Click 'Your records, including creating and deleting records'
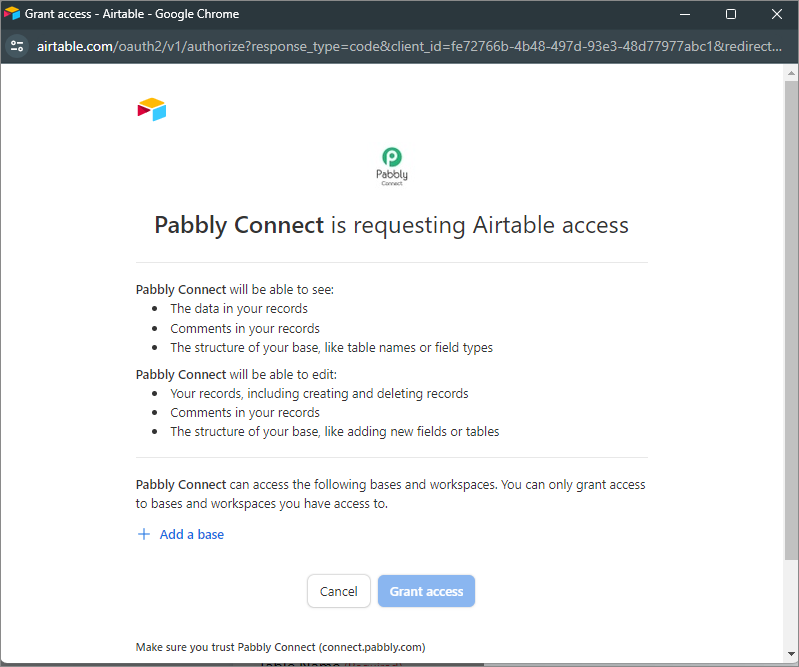 [319, 394]
